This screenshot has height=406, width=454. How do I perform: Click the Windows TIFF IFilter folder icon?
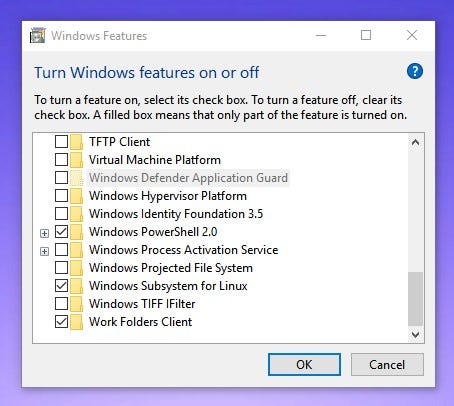point(77,304)
